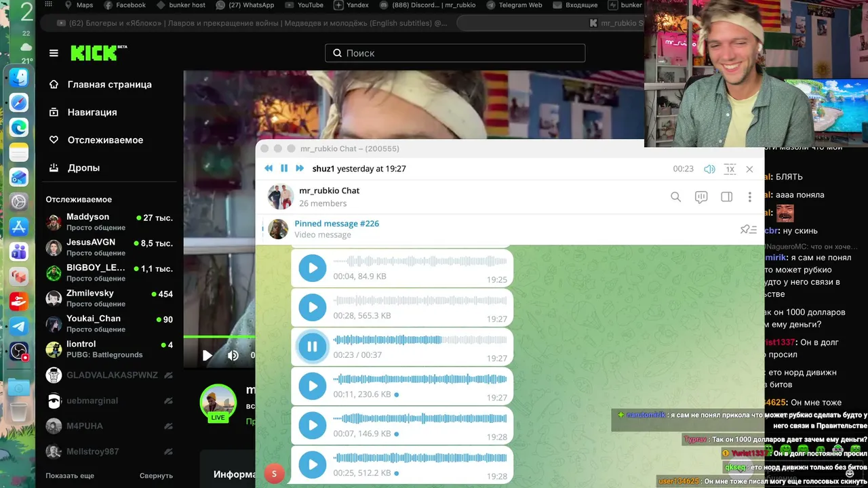This screenshot has height=488, width=868.
Task: Switch to the mr_rubkio Kick browser tab
Action: point(616,23)
